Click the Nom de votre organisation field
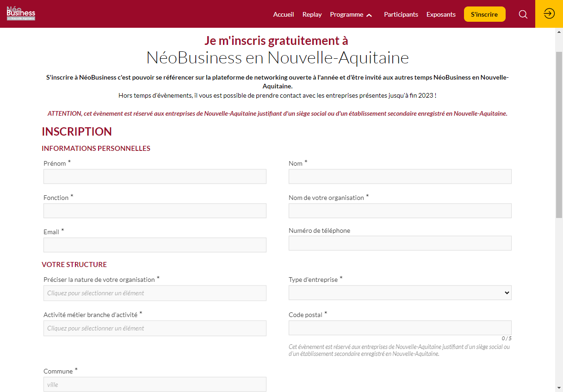Image resolution: width=563 pixels, height=392 pixels. point(400,211)
